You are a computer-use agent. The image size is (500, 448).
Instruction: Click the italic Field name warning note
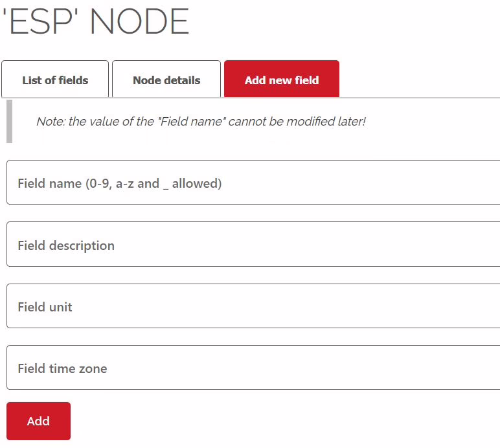point(201,122)
